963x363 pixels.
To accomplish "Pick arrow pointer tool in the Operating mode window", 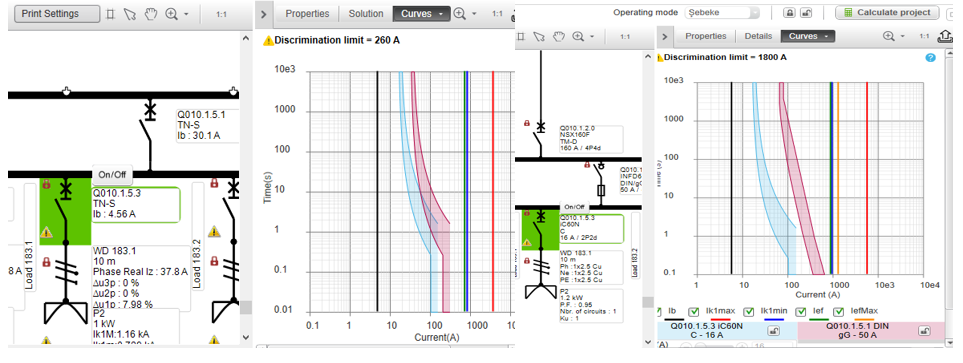I will tap(539, 36).
